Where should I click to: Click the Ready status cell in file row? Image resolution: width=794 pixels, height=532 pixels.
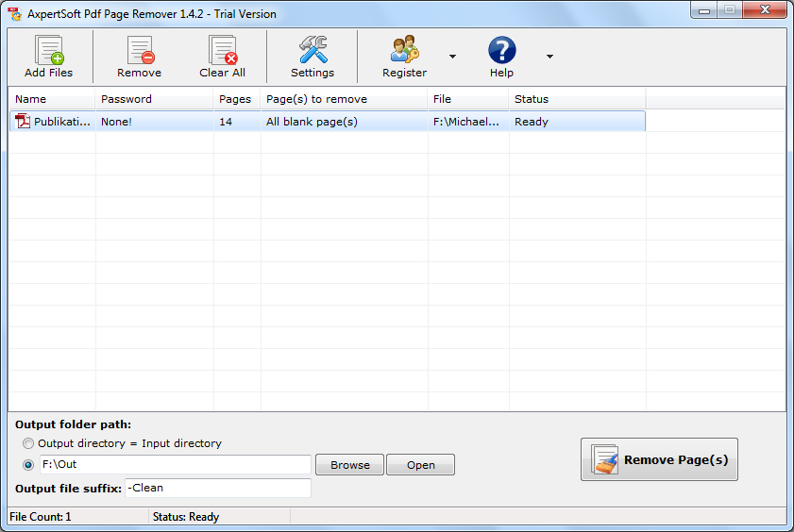click(577, 122)
